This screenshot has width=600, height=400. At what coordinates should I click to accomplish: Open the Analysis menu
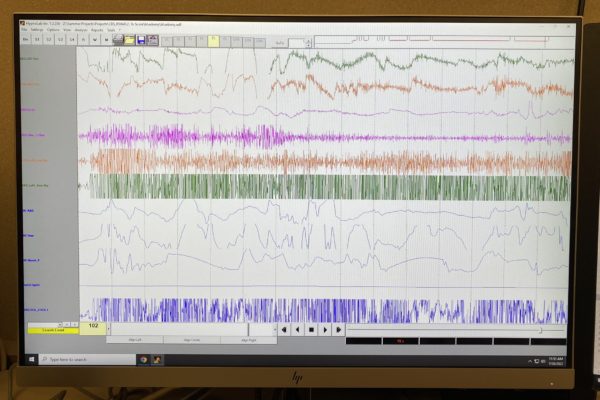(x=81, y=30)
